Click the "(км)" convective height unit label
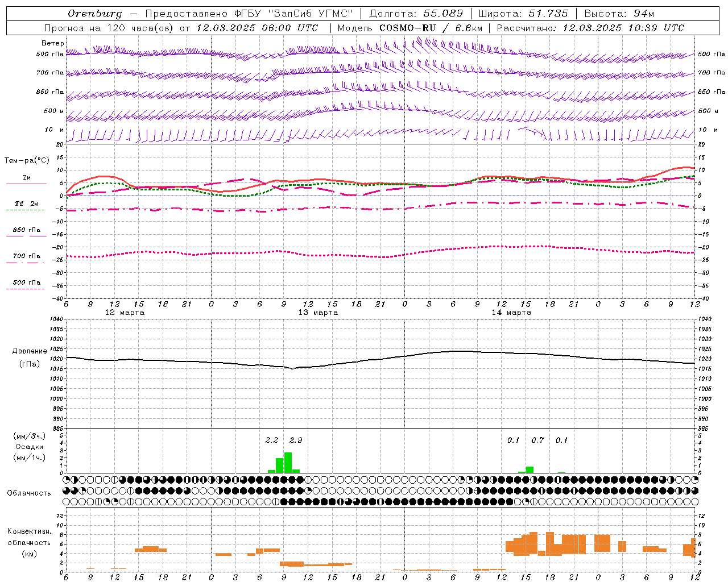Viewport: 728px width, 582px height. 29,554
